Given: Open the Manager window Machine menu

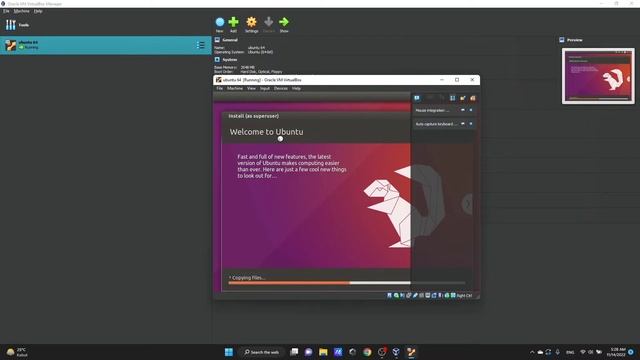Looking at the screenshot, I should click(22, 11).
